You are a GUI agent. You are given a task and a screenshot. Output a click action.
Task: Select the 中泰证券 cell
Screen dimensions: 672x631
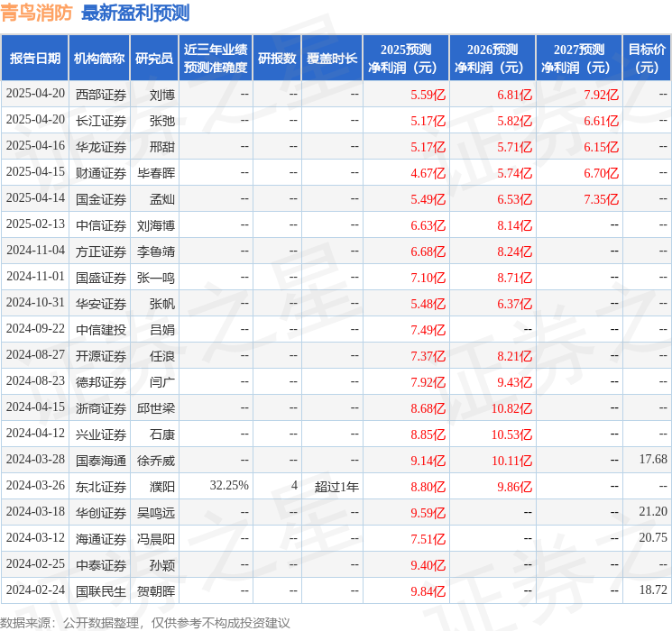click(x=101, y=565)
